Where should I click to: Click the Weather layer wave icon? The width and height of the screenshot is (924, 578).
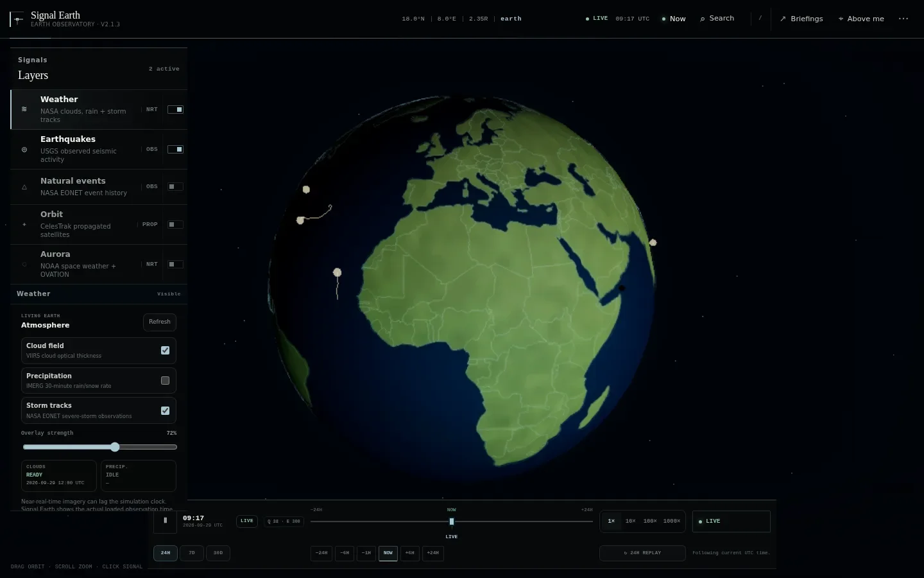pos(24,109)
